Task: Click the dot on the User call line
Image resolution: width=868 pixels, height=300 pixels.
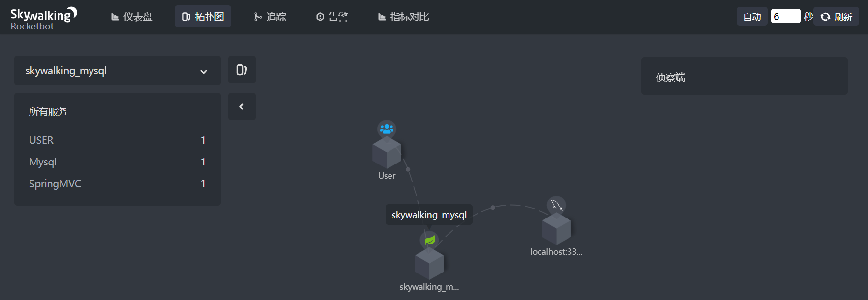Action: point(408,169)
